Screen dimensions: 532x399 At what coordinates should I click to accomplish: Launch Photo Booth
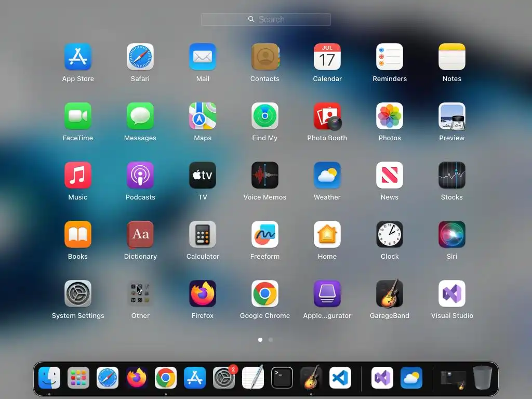[x=327, y=116]
